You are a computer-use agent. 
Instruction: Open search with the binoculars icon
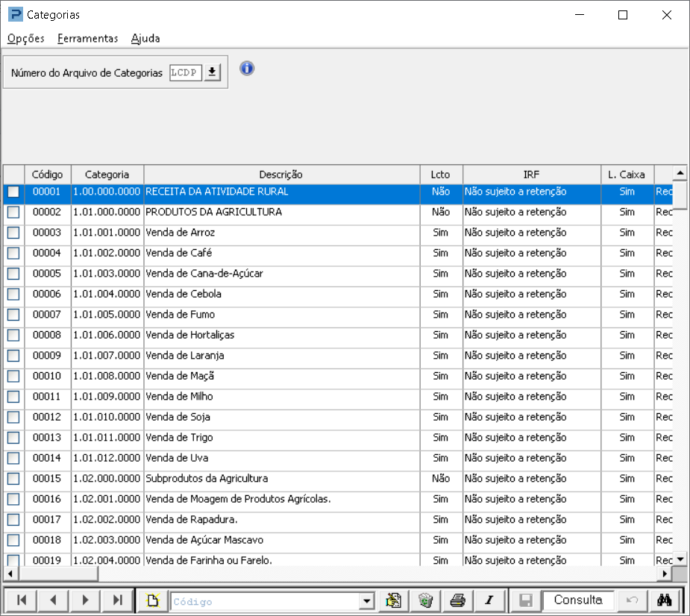[x=664, y=600]
